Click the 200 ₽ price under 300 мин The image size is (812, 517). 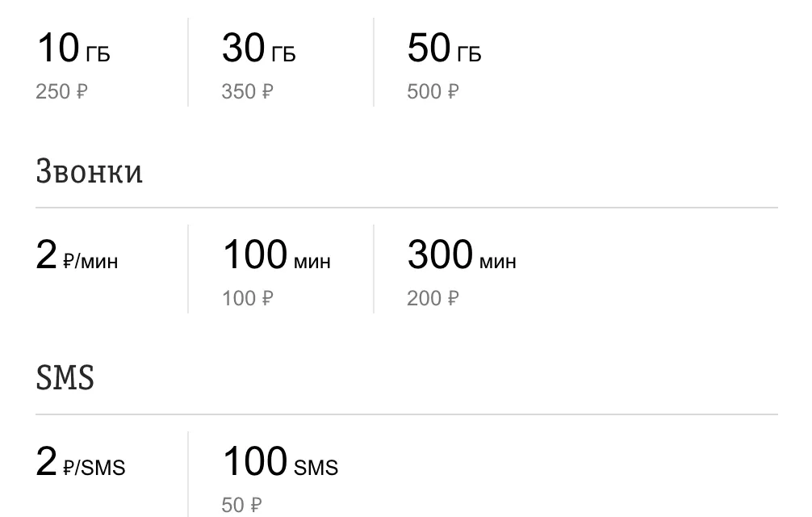click(433, 299)
